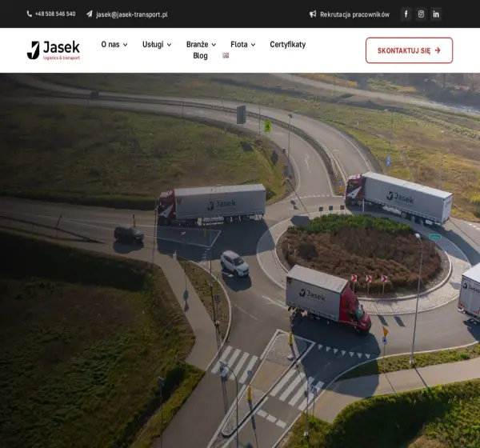The width and height of the screenshot is (480, 448).
Task: Open the LinkedIn social icon
Action: [x=436, y=14]
